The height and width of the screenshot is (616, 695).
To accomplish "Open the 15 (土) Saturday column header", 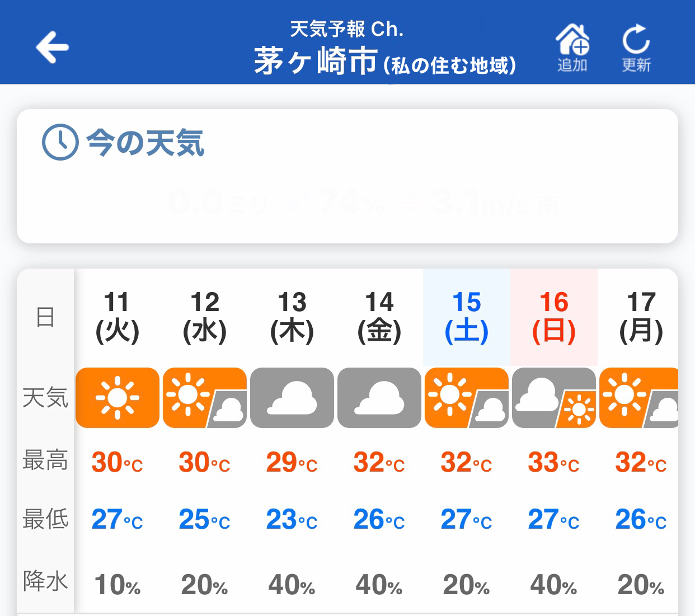I will (x=467, y=317).
